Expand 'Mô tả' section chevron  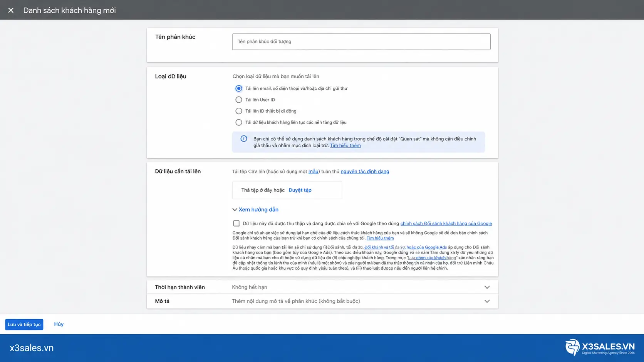coord(487,301)
